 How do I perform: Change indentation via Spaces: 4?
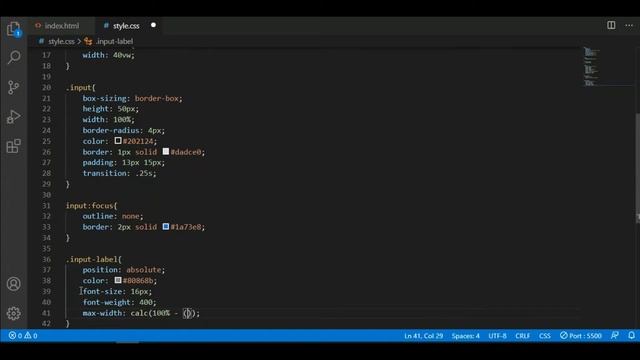pyautogui.click(x=465, y=336)
